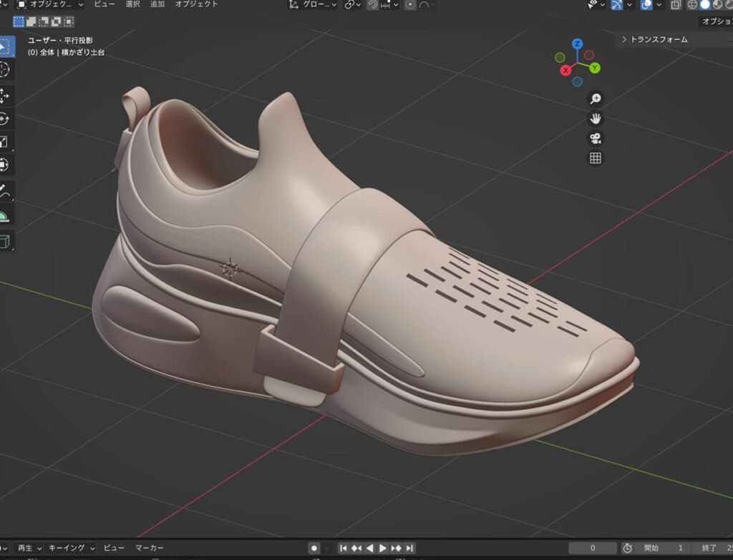Viewport: 733px width, 560px height.
Task: Open the 再生 playback dropdown
Action: [x=29, y=548]
